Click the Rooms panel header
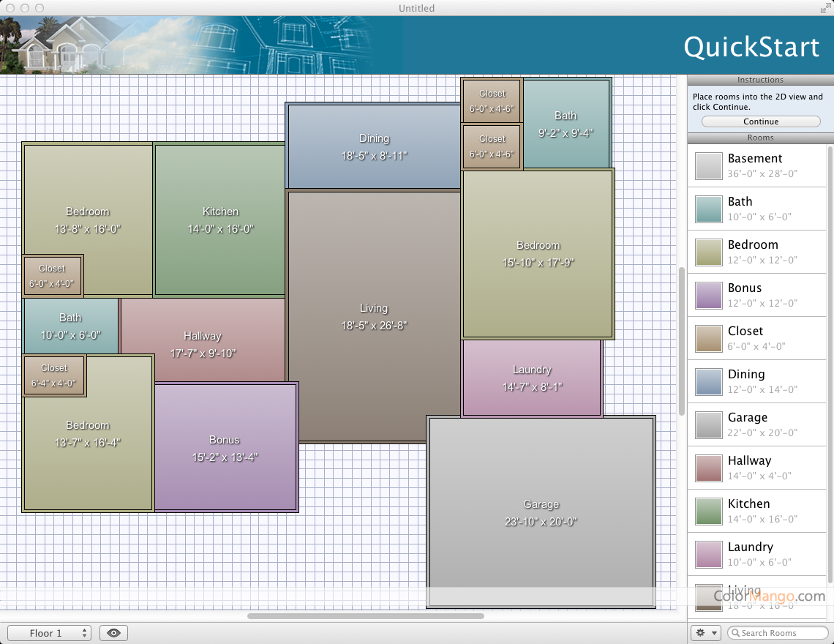 (x=760, y=138)
